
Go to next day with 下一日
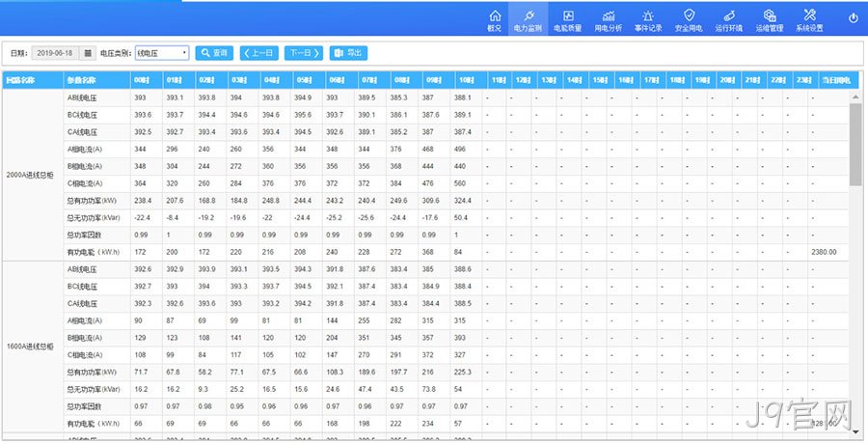(x=304, y=53)
